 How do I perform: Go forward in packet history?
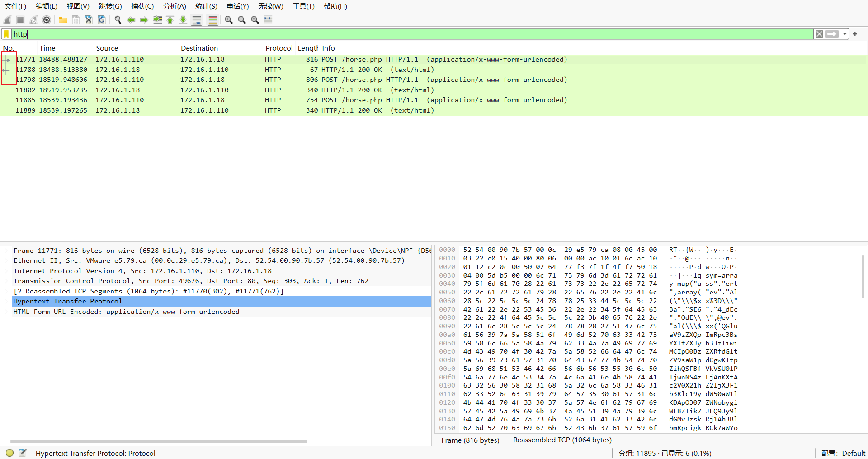click(x=144, y=20)
